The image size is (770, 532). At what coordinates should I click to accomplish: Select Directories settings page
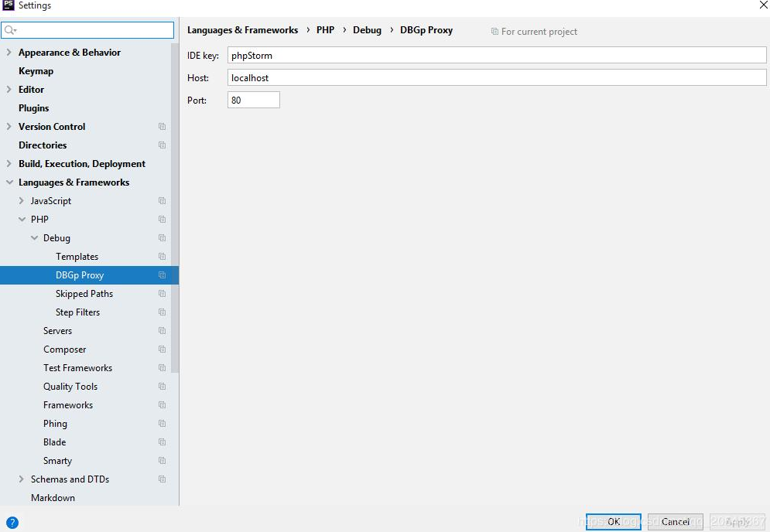[43, 145]
